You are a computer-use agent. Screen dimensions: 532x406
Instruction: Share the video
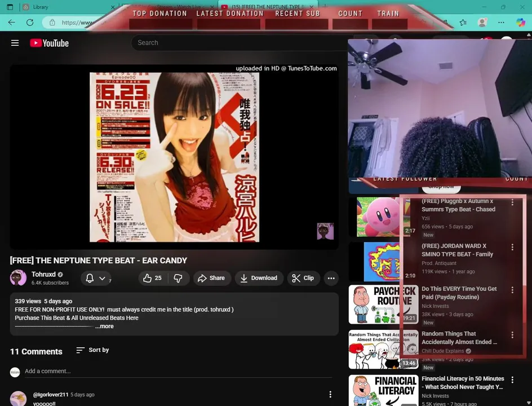pyautogui.click(x=212, y=278)
